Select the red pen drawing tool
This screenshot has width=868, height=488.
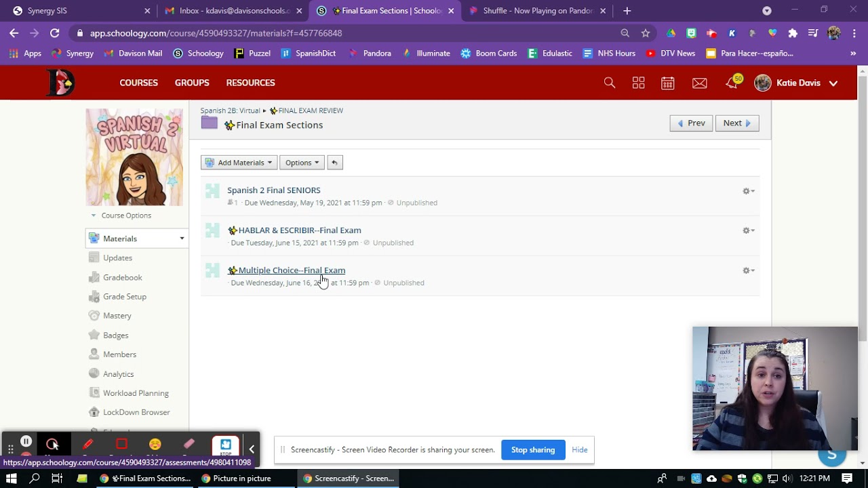tap(87, 445)
